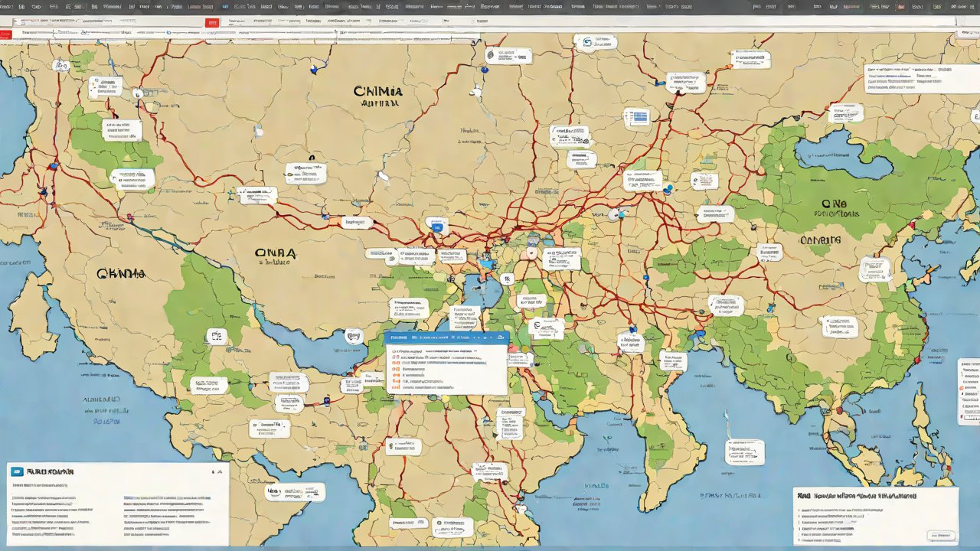Image resolution: width=980 pixels, height=551 pixels.
Task: Click the round badge icon left of the popup
Action: click(x=353, y=334)
